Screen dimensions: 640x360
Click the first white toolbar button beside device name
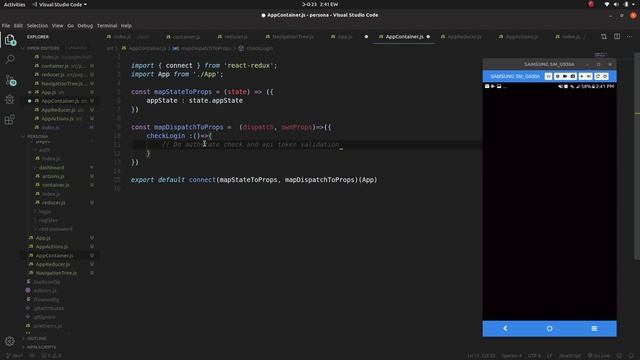click(x=548, y=76)
